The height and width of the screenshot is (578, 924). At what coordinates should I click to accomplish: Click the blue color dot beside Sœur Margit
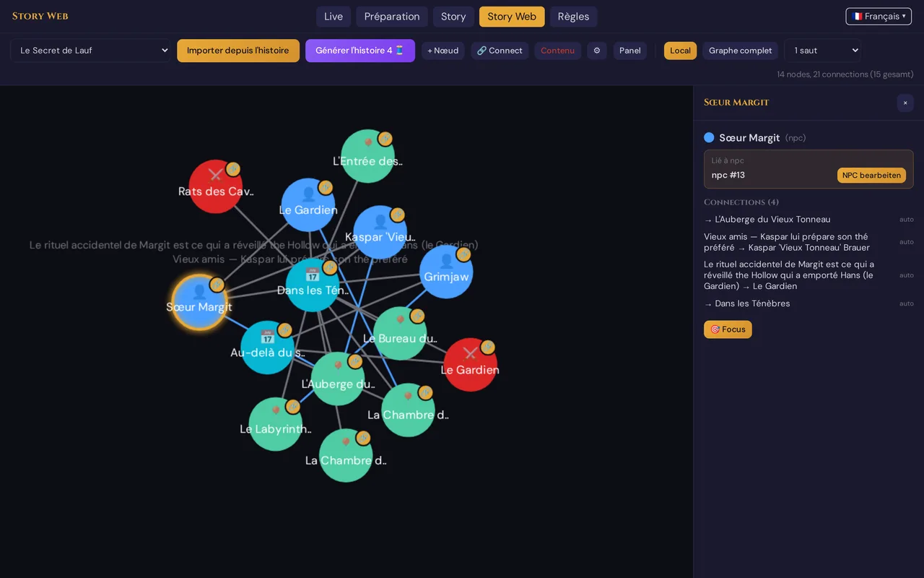(x=709, y=137)
